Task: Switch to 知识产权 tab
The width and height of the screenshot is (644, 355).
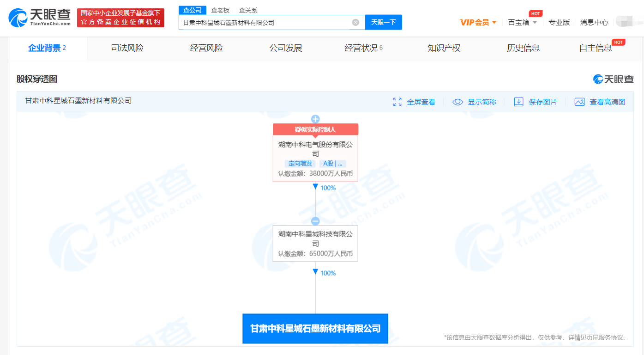Action: [x=444, y=48]
